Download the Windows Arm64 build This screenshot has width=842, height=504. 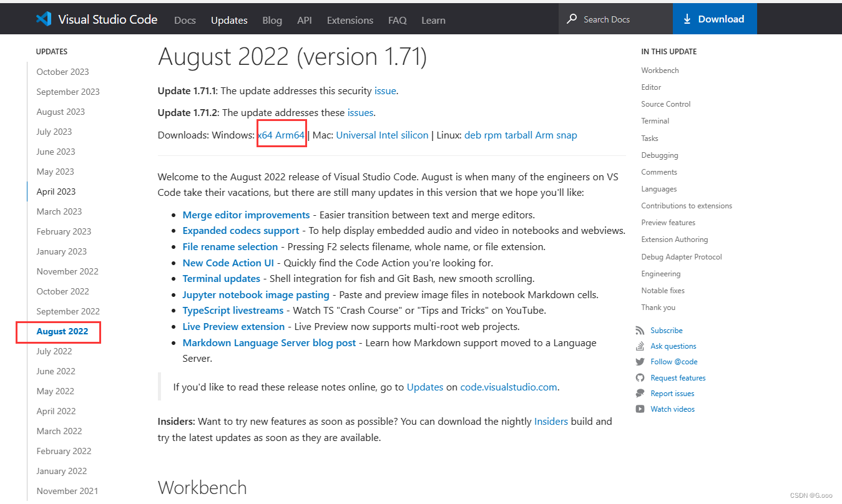coord(290,135)
